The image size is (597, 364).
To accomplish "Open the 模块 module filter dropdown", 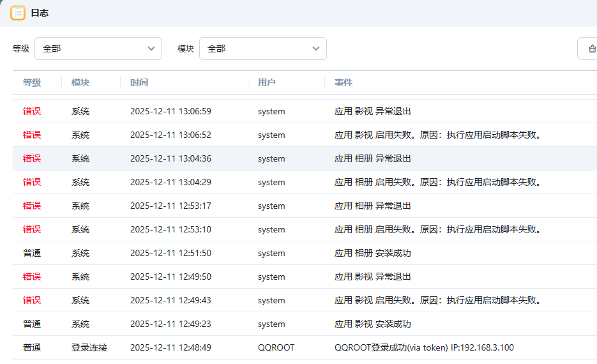I will pyautogui.click(x=262, y=49).
